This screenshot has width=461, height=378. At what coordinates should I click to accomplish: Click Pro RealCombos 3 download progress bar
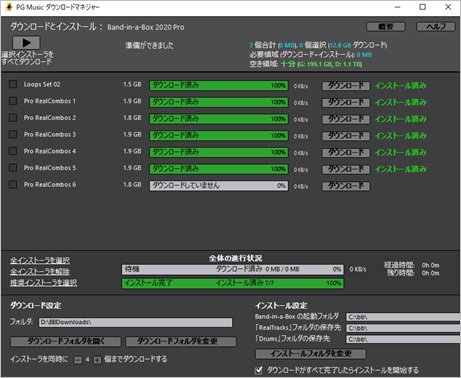coord(219,135)
